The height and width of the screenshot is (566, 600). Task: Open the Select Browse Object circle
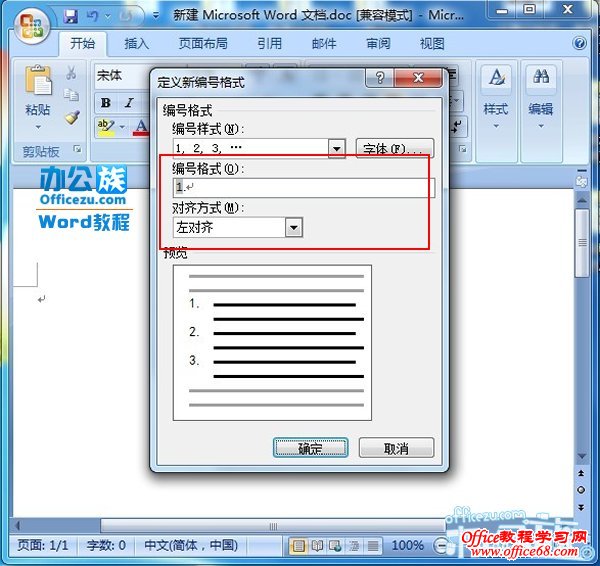click(x=581, y=490)
